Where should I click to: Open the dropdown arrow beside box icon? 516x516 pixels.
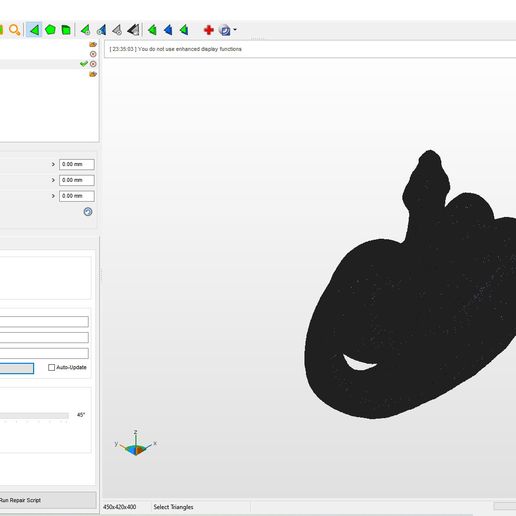[x=235, y=30]
